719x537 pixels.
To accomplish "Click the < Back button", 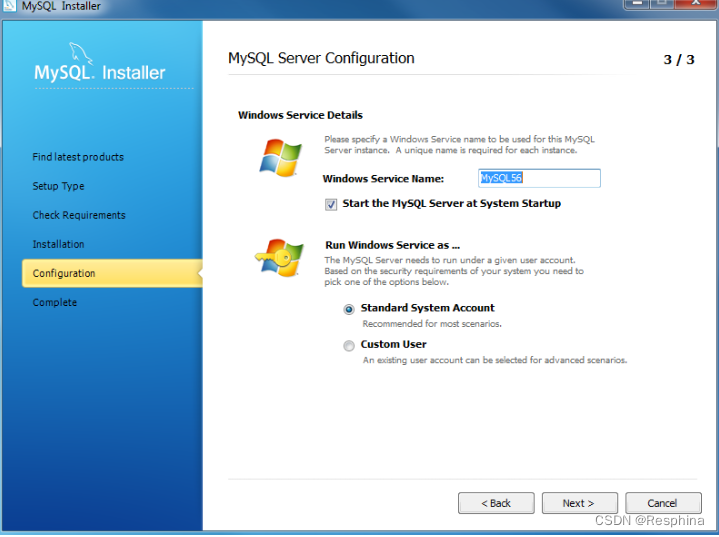I will click(496, 503).
